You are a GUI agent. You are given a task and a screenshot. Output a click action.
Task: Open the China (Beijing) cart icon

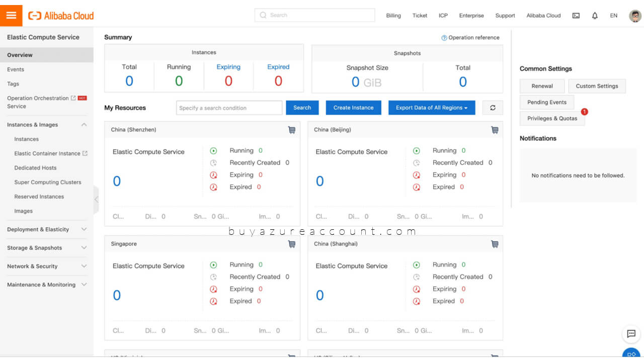[495, 130]
